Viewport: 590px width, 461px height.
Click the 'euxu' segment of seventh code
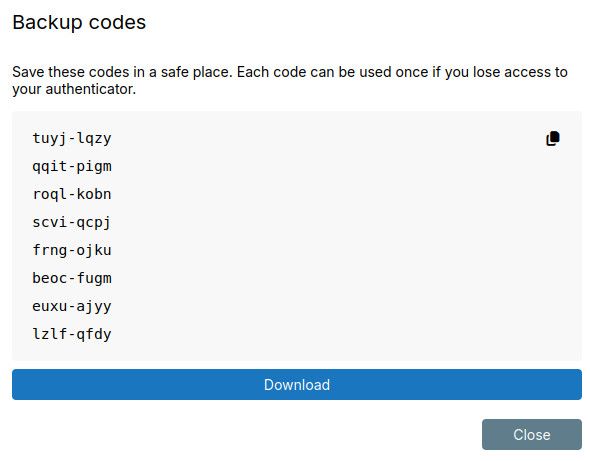[x=50, y=306]
